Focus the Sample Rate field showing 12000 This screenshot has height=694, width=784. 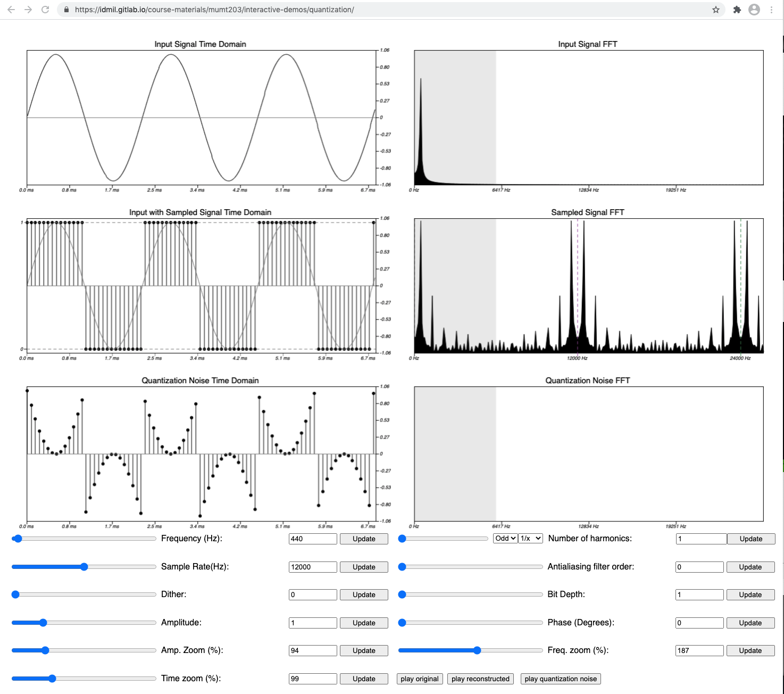tap(313, 567)
